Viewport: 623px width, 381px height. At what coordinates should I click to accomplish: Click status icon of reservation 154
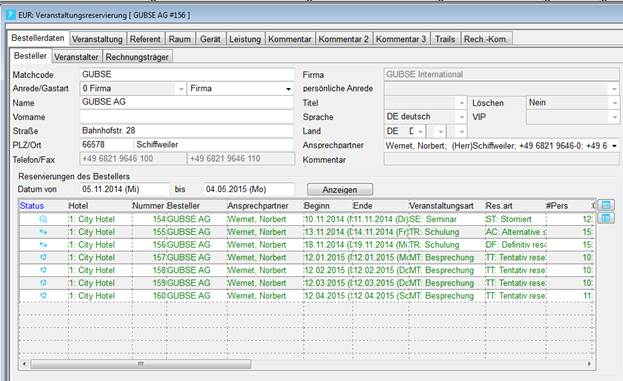(43, 219)
